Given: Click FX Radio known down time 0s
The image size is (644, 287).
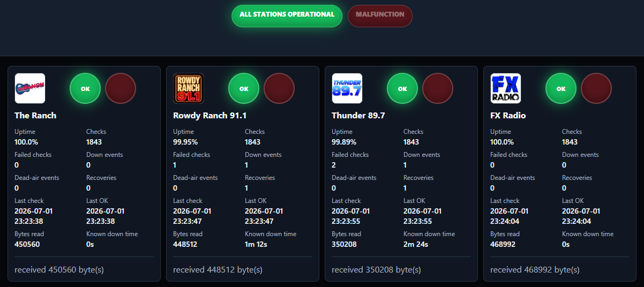Looking at the screenshot, I should pos(566,244).
